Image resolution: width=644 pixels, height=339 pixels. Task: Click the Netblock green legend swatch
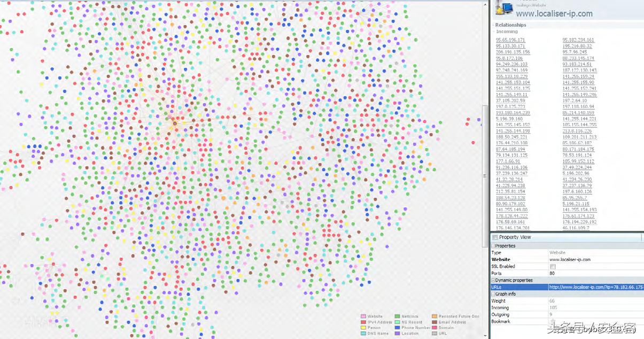point(398,317)
